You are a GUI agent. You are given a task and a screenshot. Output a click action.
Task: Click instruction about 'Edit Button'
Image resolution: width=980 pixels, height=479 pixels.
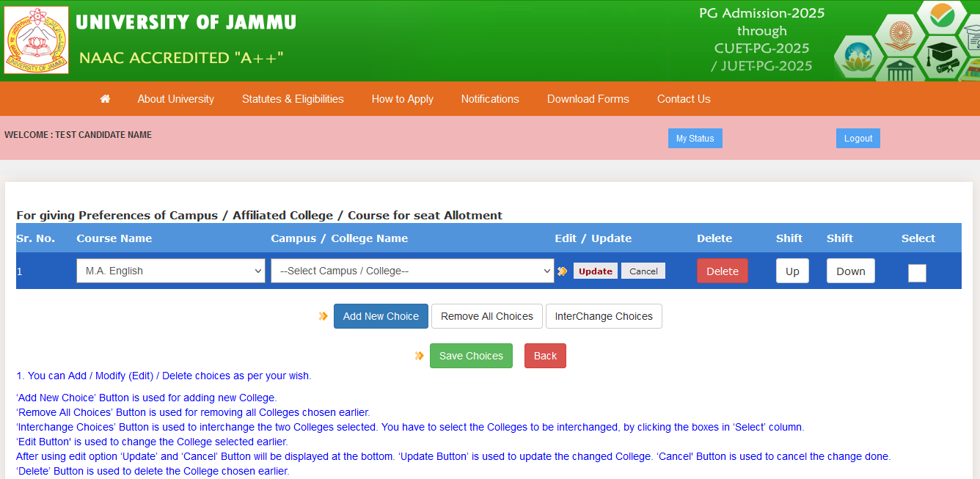click(152, 442)
